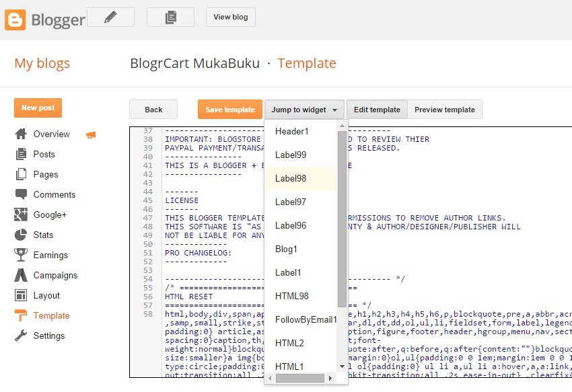Click the Back button
This screenshot has height=392, width=572.
(153, 110)
